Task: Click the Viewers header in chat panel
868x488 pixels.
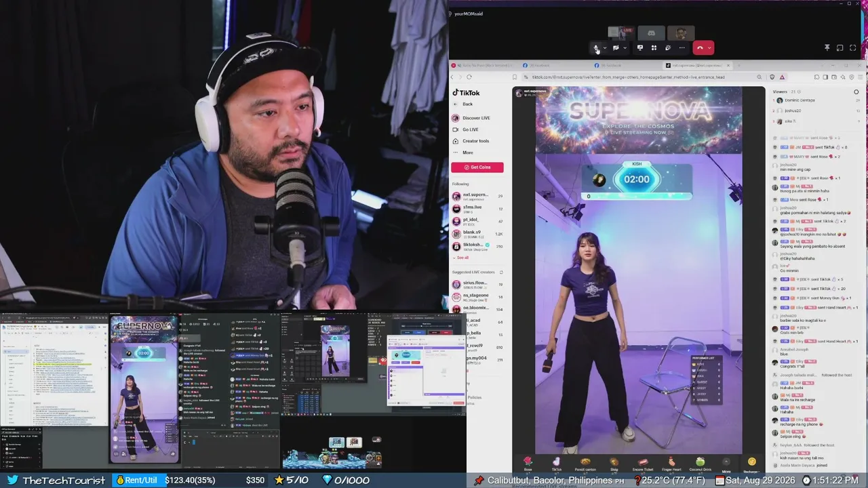Action: (782, 91)
